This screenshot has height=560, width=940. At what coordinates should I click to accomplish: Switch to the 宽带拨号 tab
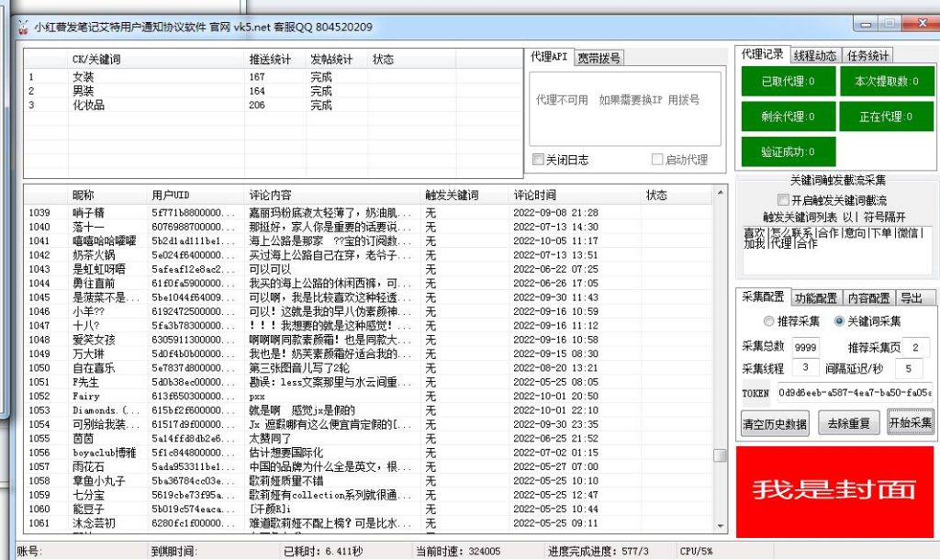coord(598,54)
